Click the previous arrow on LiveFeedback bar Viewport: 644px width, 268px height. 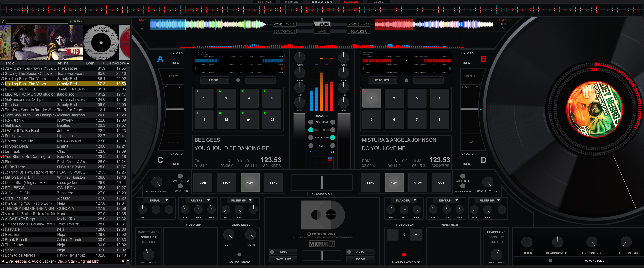pos(3,261)
